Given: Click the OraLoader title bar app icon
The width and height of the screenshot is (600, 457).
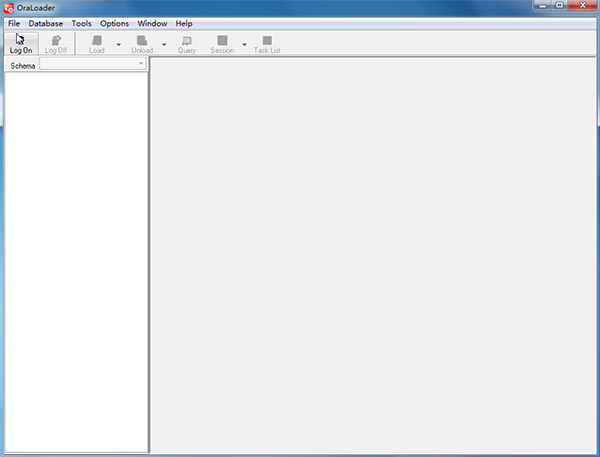Looking at the screenshot, I should click(x=8, y=8).
